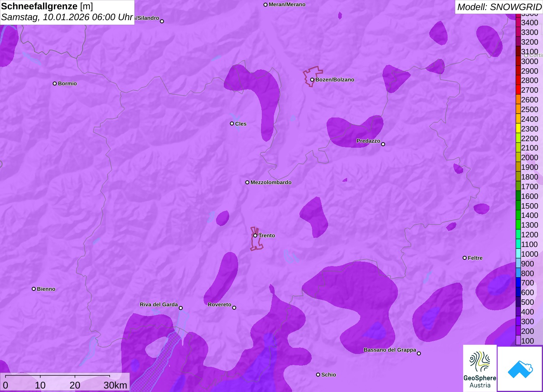This screenshot has width=543, height=392.
Task: Click the Bormio location dot
Action: coord(55,83)
